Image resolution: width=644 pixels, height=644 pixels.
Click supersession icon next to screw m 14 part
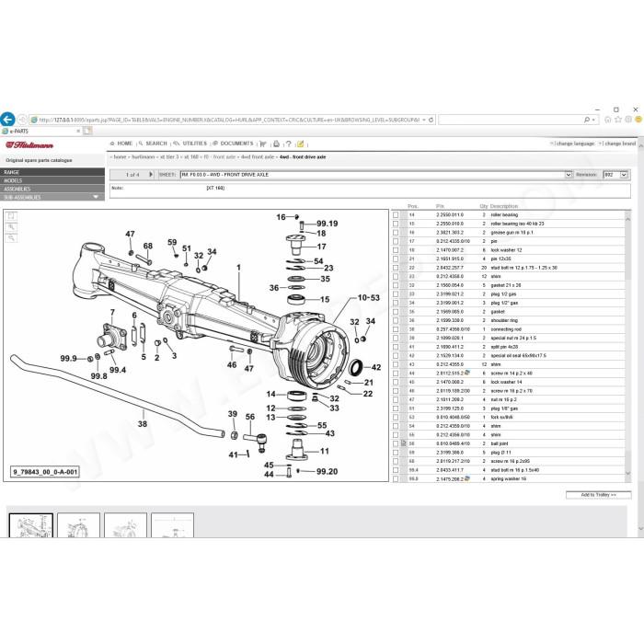point(467,373)
